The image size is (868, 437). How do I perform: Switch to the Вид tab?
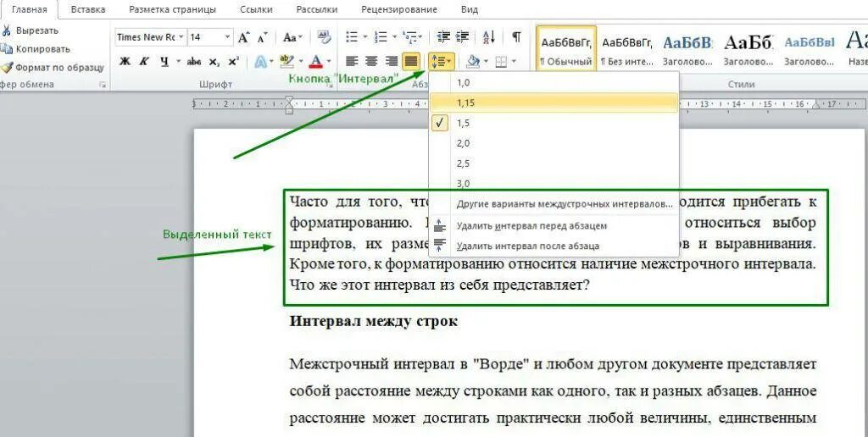(470, 9)
